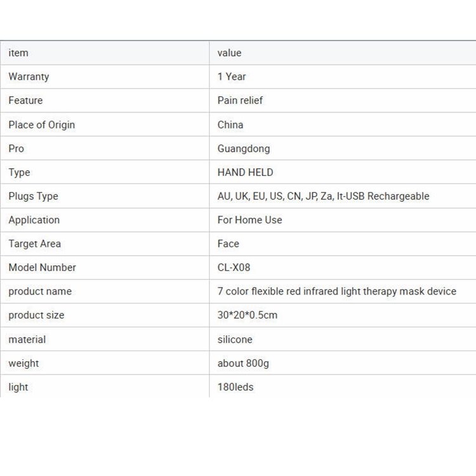
Task: Click the "180leds" light value
Action: (235, 387)
